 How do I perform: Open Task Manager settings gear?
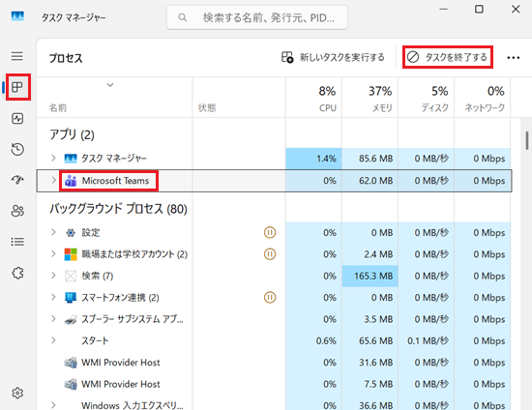point(17,393)
